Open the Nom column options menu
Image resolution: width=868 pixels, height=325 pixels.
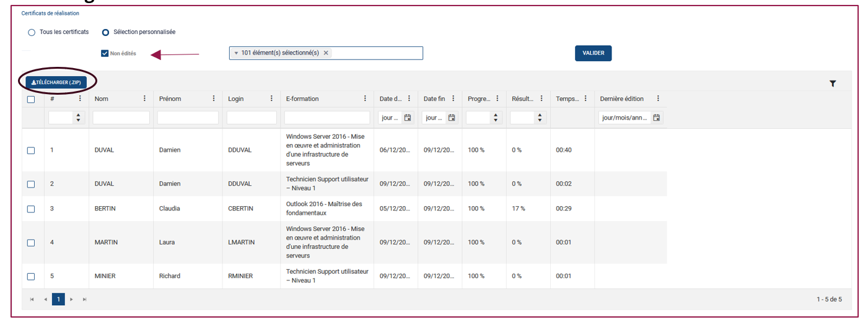(x=144, y=98)
